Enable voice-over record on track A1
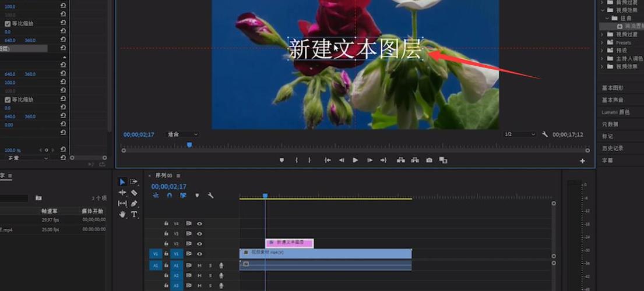 (221, 265)
